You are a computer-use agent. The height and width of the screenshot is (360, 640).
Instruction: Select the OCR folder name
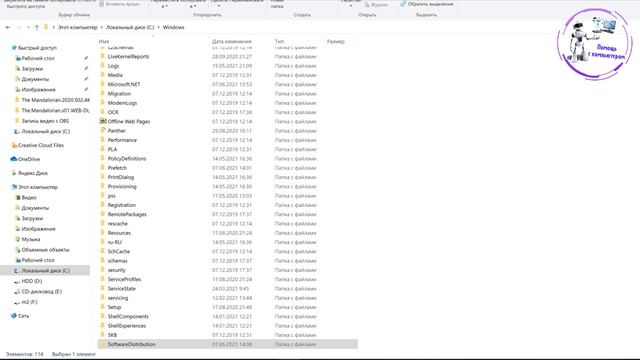pos(113,112)
